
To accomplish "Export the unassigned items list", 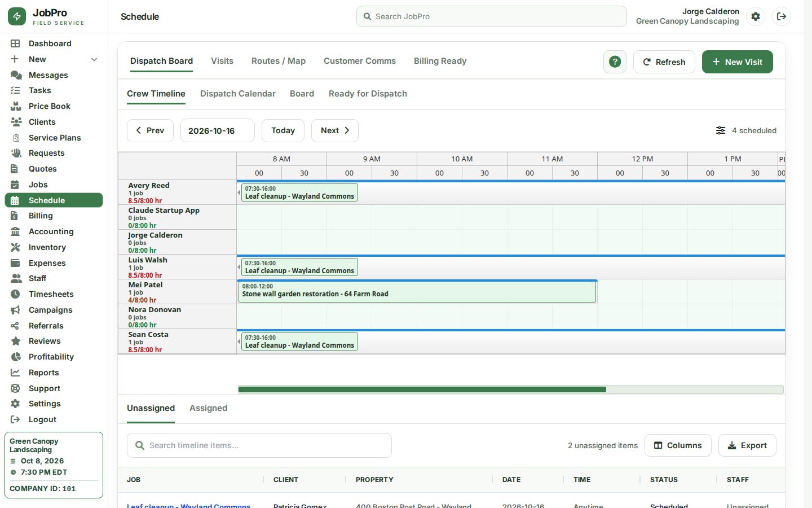I will [747, 445].
